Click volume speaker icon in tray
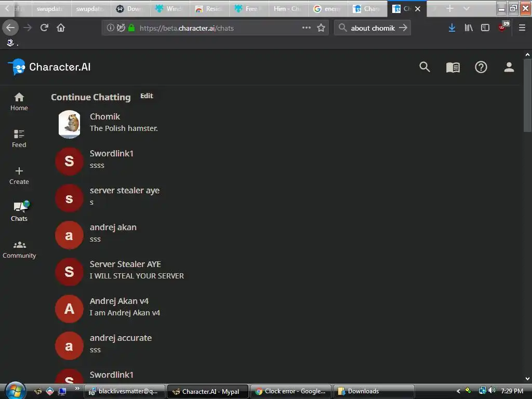 coord(491,391)
